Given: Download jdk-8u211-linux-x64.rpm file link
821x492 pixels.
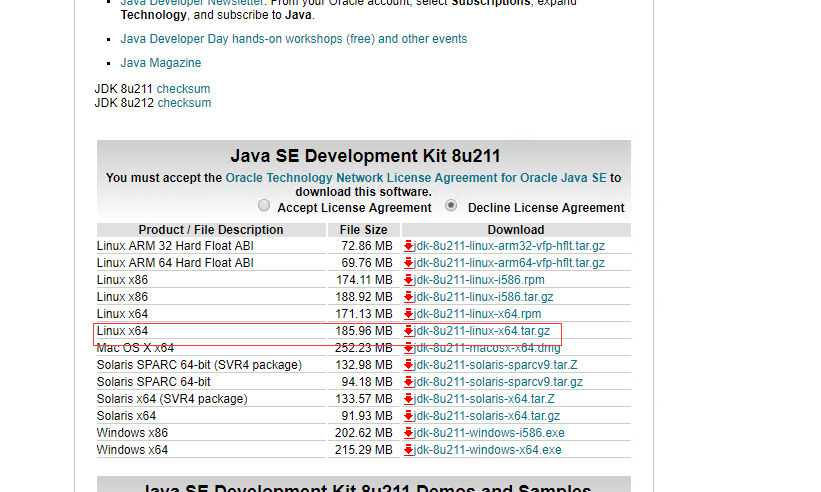Looking at the screenshot, I should (477, 314).
